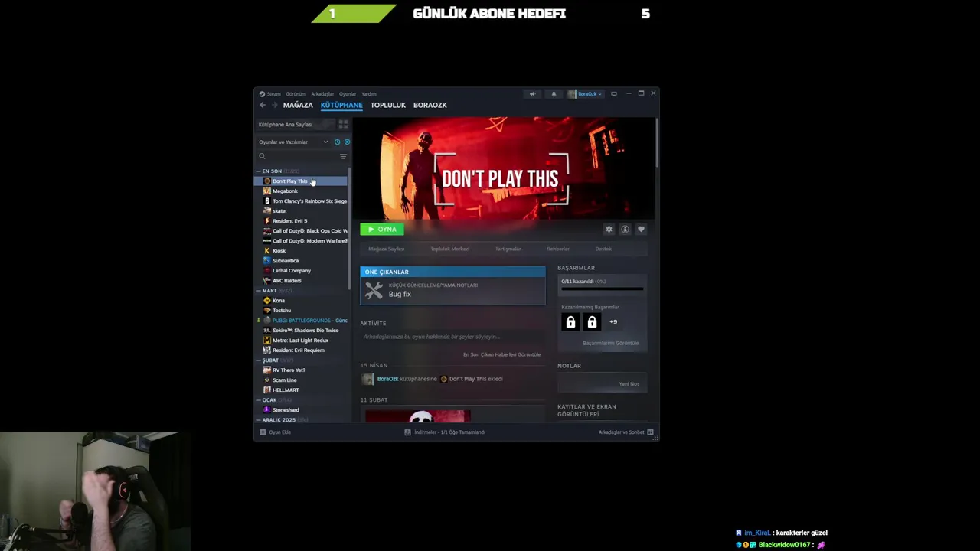Click the Metro Last Light Redux icon
This screenshot has height=551, width=980.
pyautogui.click(x=266, y=341)
